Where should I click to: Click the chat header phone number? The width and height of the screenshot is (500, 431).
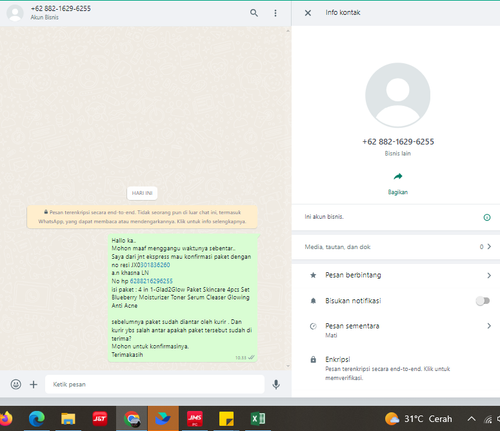coord(61,8)
